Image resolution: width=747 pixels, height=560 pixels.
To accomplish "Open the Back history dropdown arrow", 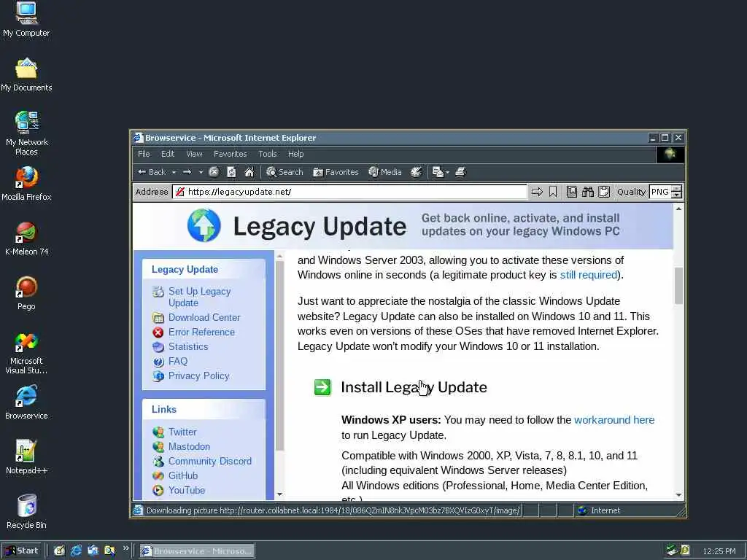I will click(x=174, y=172).
